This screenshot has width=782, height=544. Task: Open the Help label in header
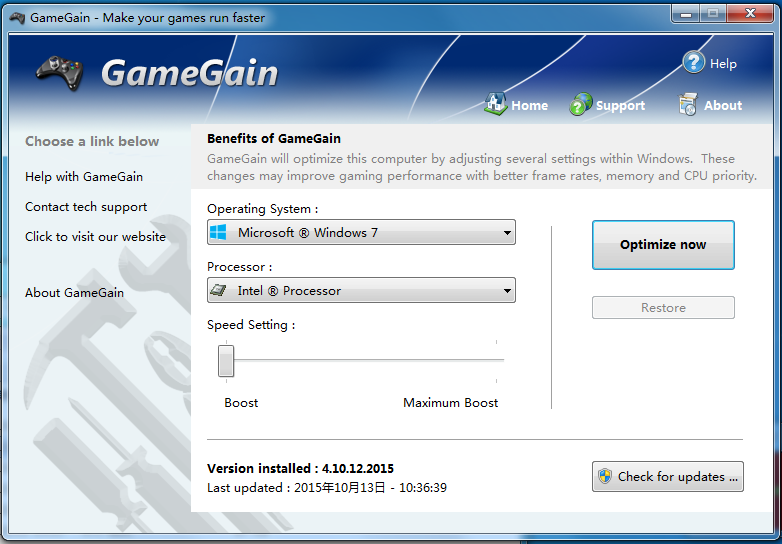pyautogui.click(x=723, y=64)
